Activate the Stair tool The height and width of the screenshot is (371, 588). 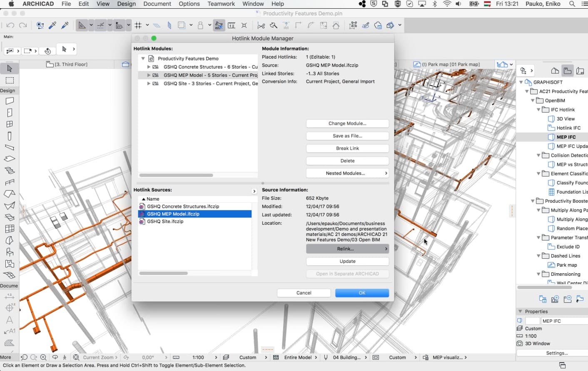(x=10, y=171)
